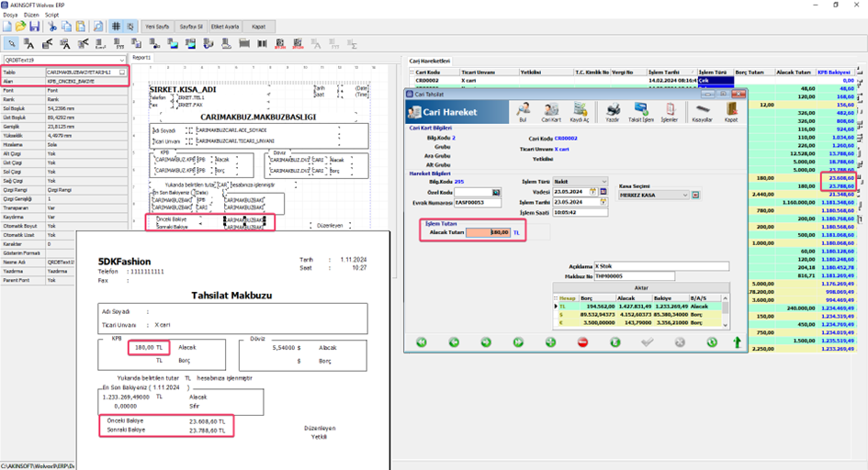Delete record with red minus icon
Viewport: 868px width, 470px height.
pos(582,342)
